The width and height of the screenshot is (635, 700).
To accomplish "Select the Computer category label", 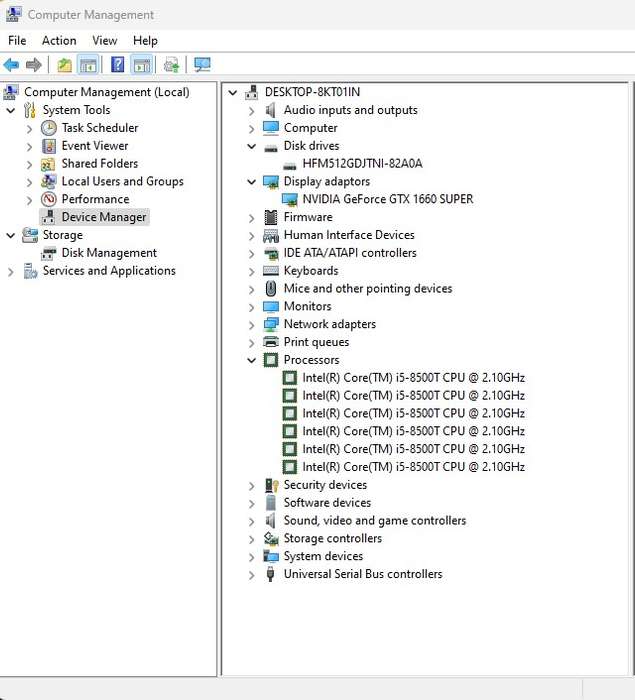I will tap(310, 128).
